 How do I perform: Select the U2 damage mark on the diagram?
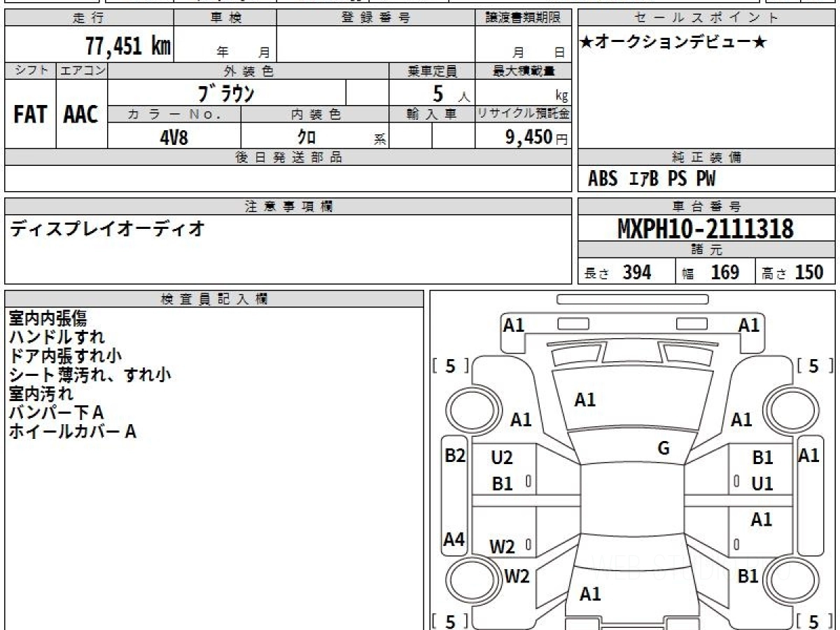(x=502, y=458)
